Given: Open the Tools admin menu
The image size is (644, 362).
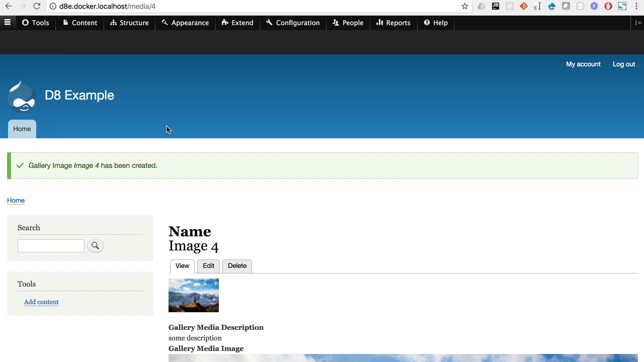Looking at the screenshot, I should click(x=35, y=23).
